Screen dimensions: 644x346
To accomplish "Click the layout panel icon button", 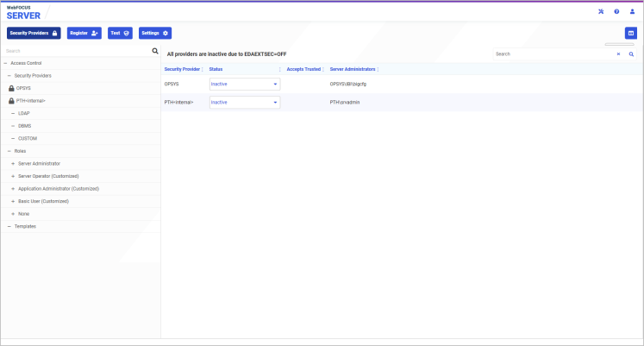I will (631, 34).
